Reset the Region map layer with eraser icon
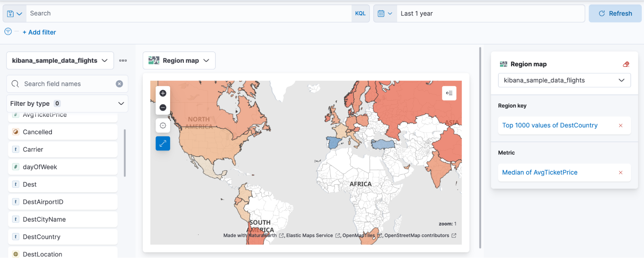 [x=626, y=64]
